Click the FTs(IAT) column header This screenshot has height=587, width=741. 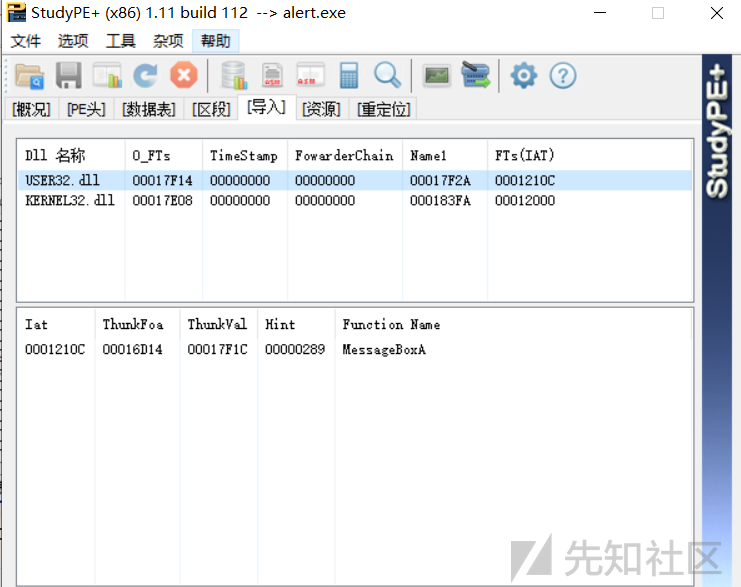pyautogui.click(x=525, y=155)
